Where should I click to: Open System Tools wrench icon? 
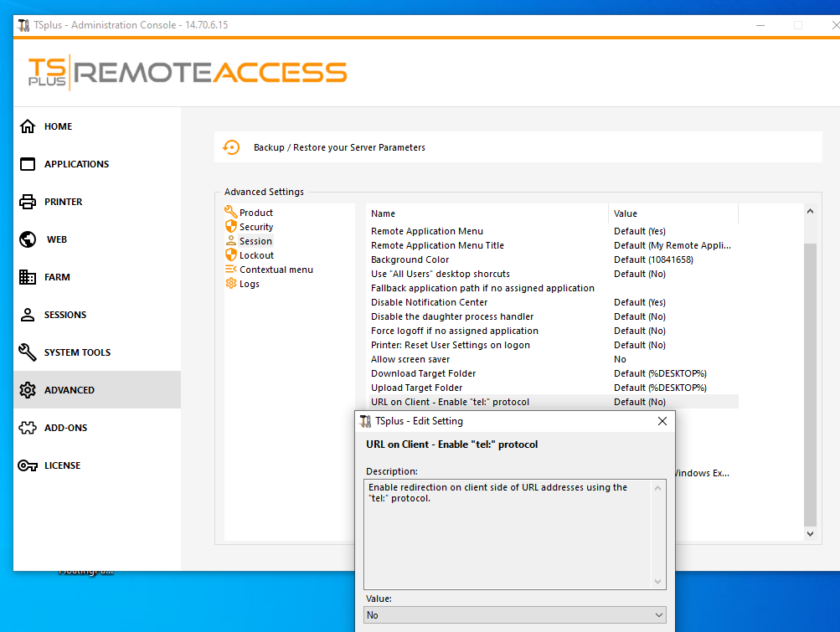28,352
